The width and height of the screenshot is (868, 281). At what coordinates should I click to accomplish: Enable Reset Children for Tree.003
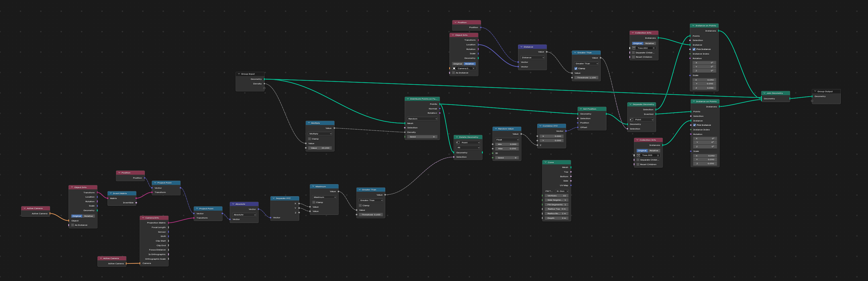[638, 165]
